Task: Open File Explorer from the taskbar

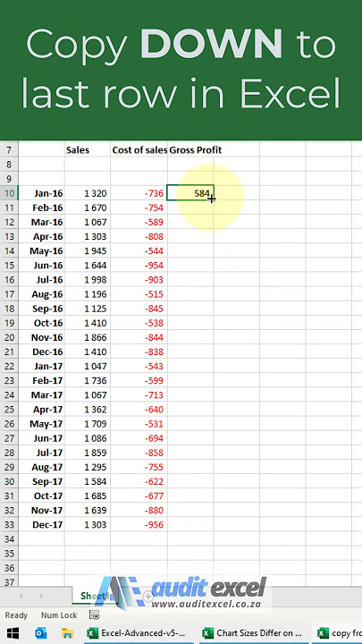Action: [x=67, y=633]
